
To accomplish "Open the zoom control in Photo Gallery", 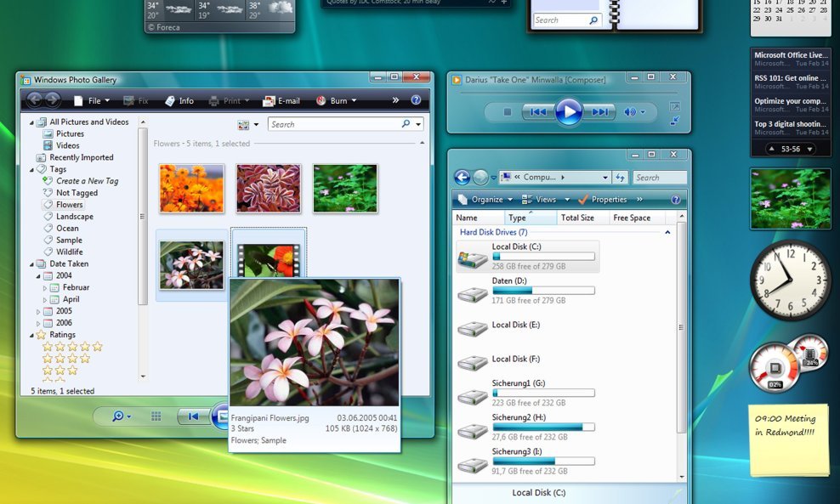I will tap(121, 416).
